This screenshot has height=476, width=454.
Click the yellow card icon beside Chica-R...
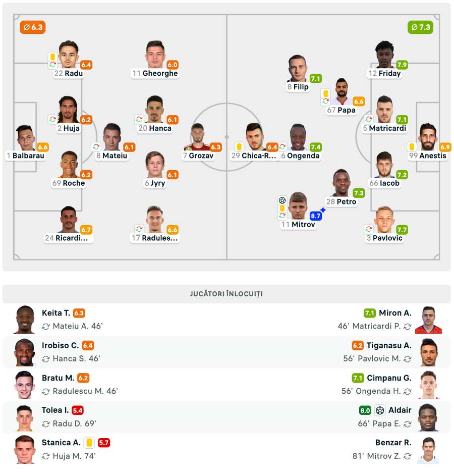239,147
